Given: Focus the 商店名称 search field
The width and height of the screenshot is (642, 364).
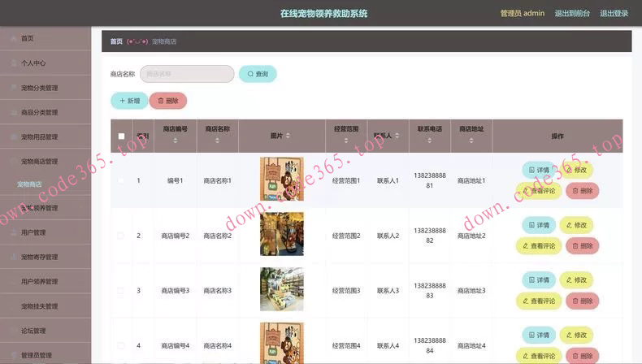Looking at the screenshot, I should [187, 74].
